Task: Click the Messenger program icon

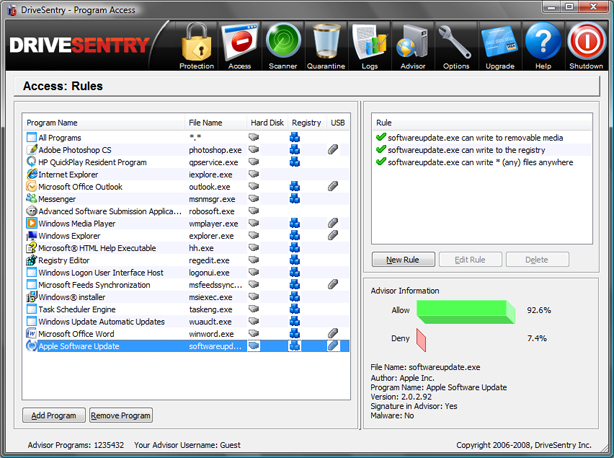Action: (x=32, y=198)
